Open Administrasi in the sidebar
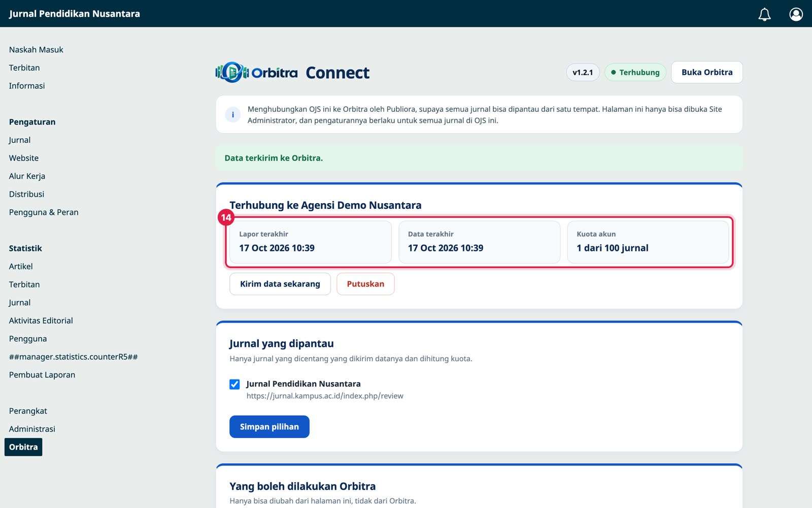Viewport: 812px width, 508px height. [x=32, y=429]
